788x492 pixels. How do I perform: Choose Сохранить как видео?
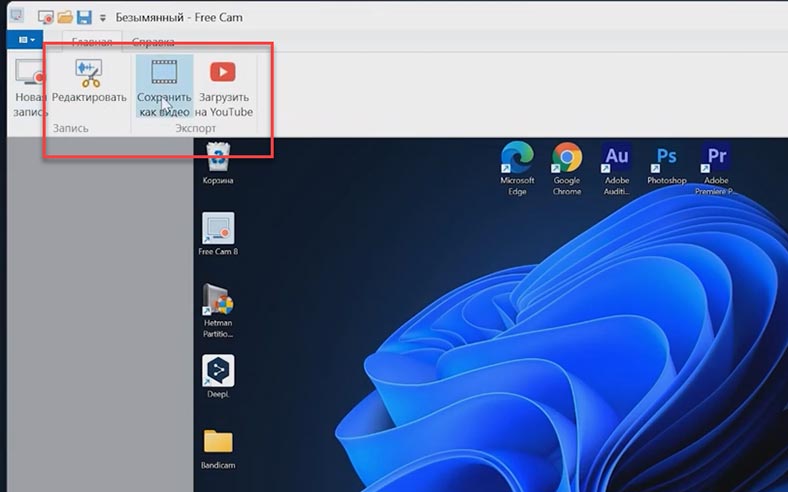164,86
